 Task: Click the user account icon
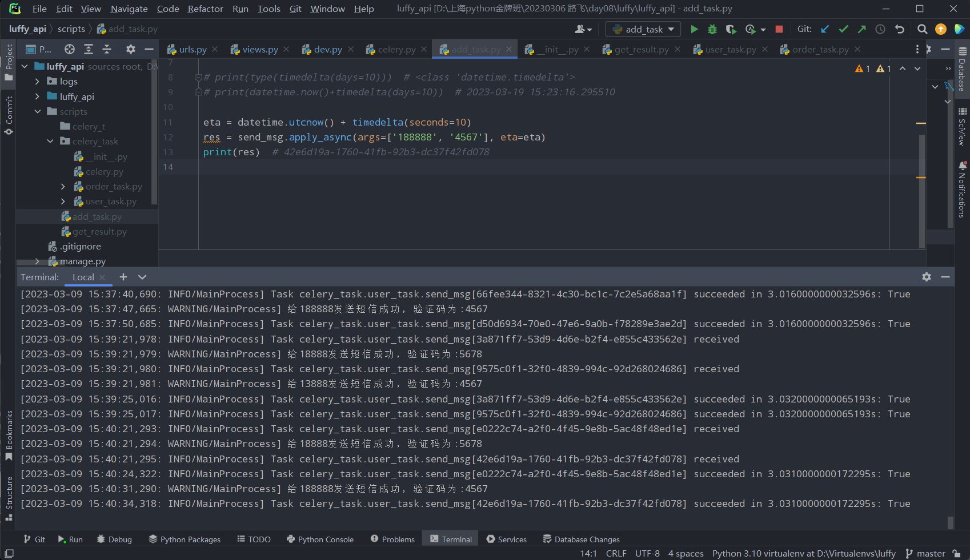click(583, 29)
